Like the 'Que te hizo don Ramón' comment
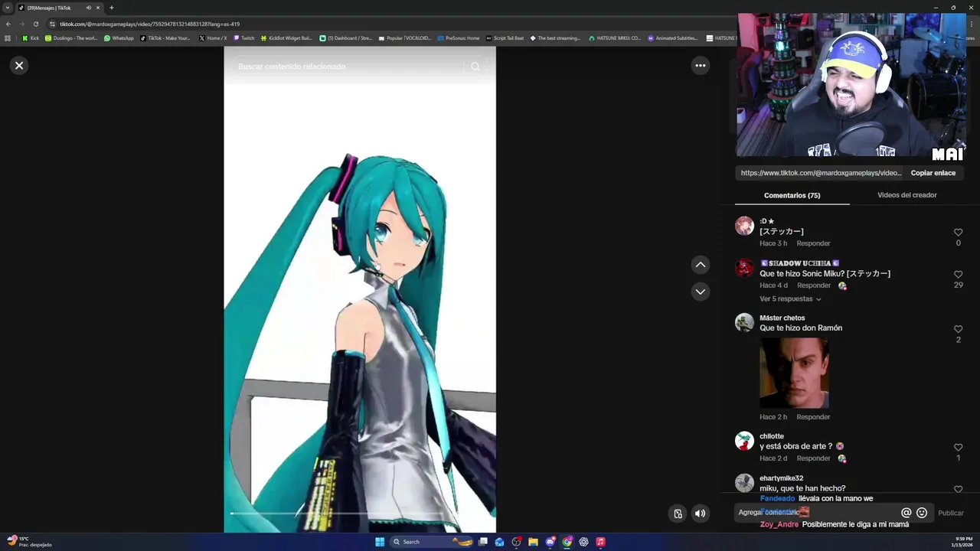 coord(958,329)
